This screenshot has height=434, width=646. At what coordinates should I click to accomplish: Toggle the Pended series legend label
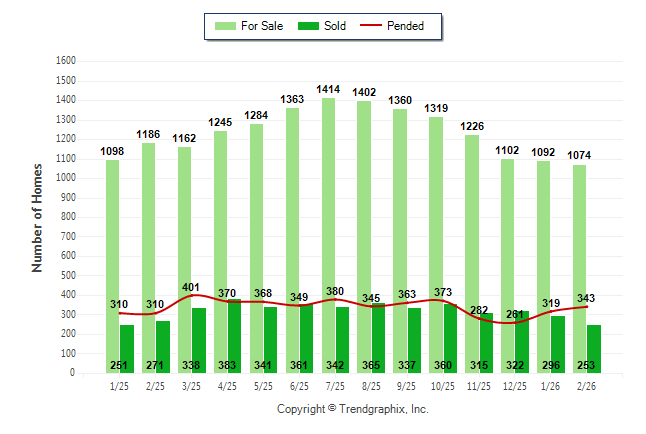(x=420, y=26)
